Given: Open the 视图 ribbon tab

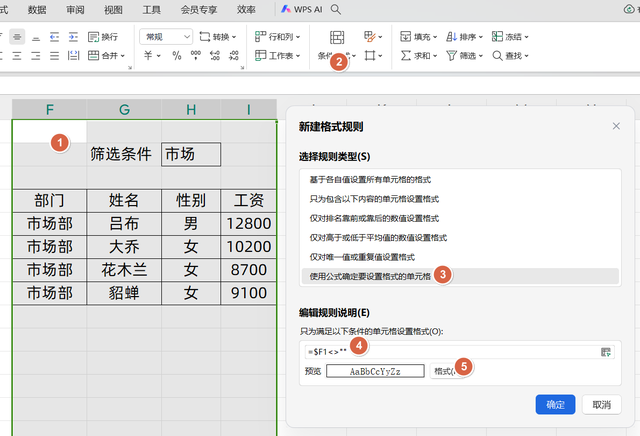Looking at the screenshot, I should (x=113, y=9).
